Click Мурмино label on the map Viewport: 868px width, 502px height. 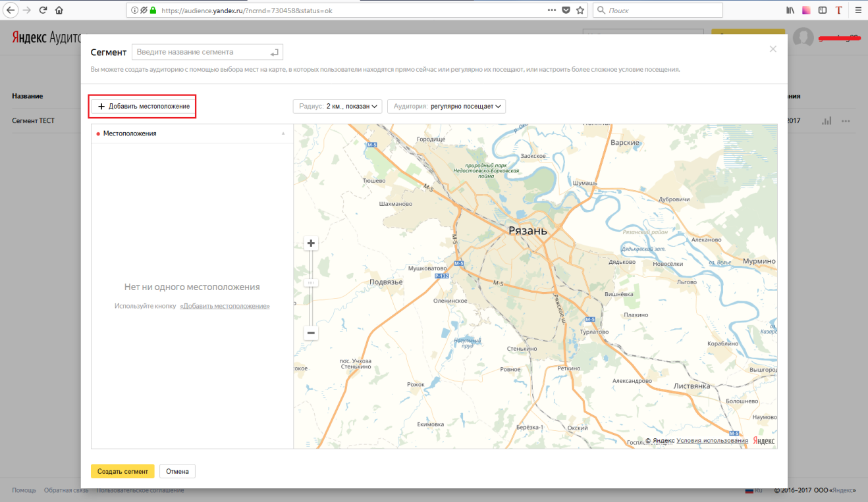tap(759, 261)
